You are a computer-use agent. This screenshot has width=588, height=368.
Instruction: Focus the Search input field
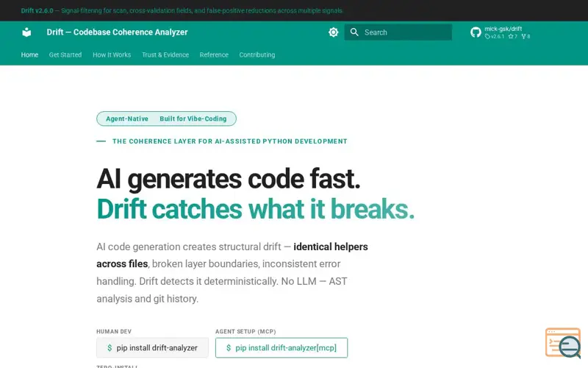(x=398, y=32)
